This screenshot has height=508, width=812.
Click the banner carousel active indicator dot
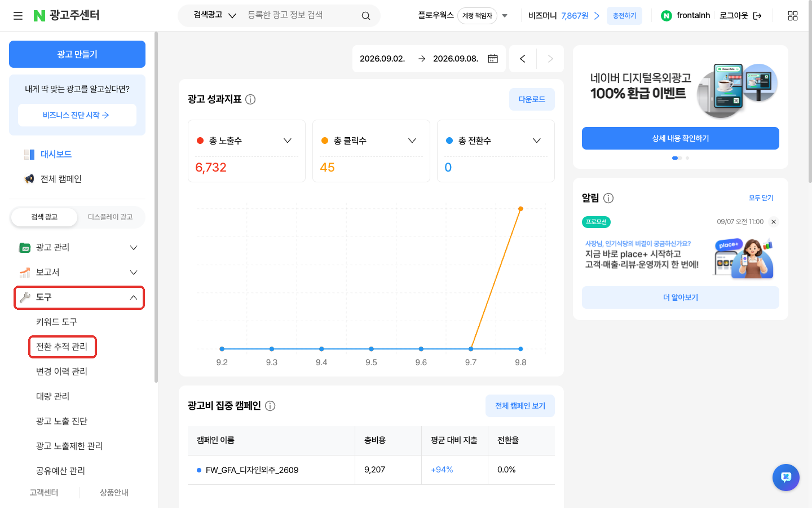click(x=675, y=158)
